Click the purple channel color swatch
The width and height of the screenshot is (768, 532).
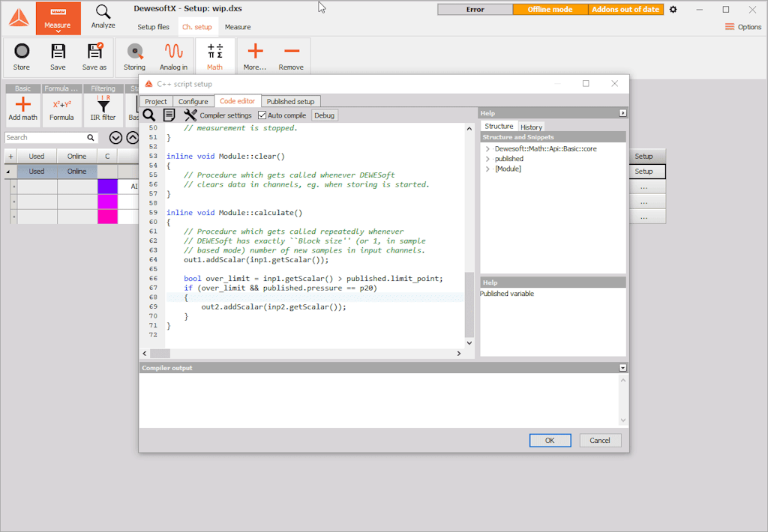click(107, 187)
